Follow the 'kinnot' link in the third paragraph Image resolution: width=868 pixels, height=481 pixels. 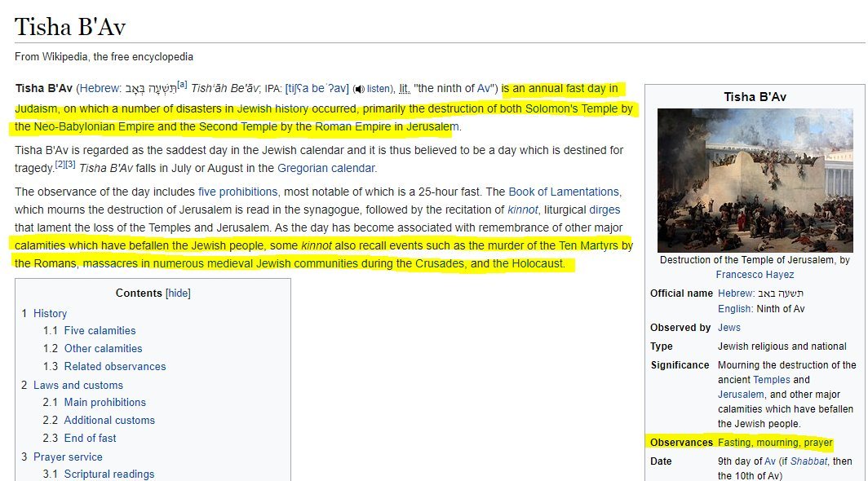[x=523, y=210]
